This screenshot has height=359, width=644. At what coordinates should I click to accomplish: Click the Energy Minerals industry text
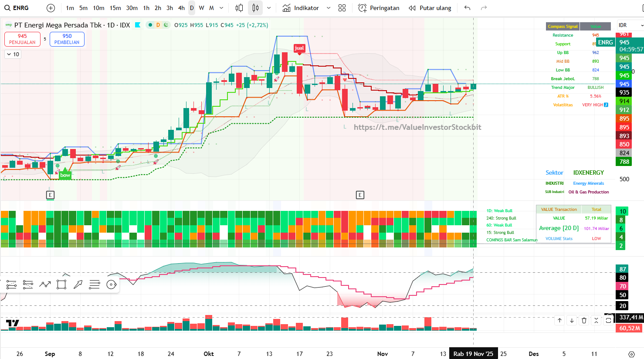(589, 183)
